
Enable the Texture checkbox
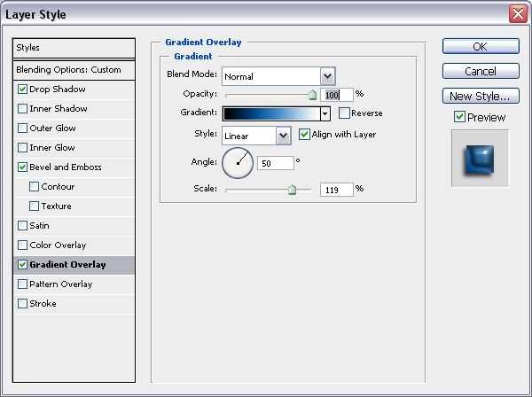click(x=34, y=206)
